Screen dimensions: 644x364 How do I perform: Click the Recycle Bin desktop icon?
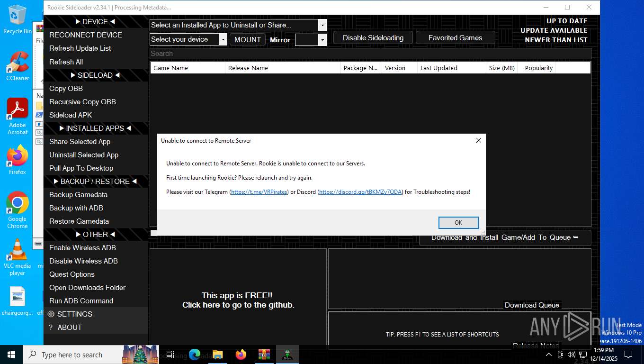click(18, 19)
